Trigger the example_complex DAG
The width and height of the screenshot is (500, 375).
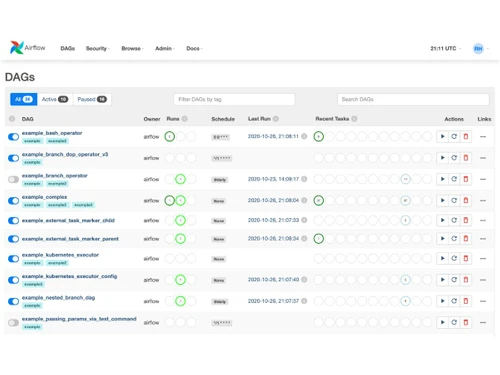(x=442, y=200)
